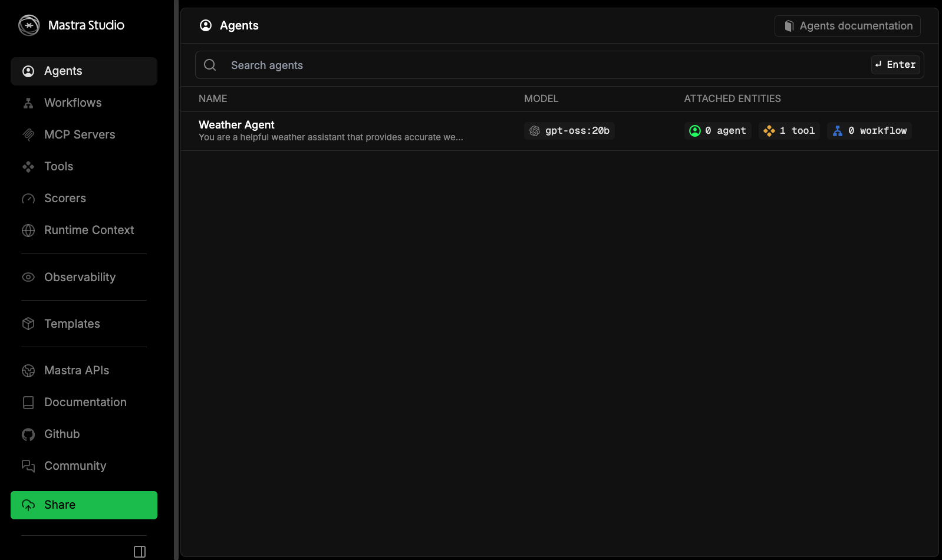Click the Agents page header icon
942x560 pixels.
point(206,25)
